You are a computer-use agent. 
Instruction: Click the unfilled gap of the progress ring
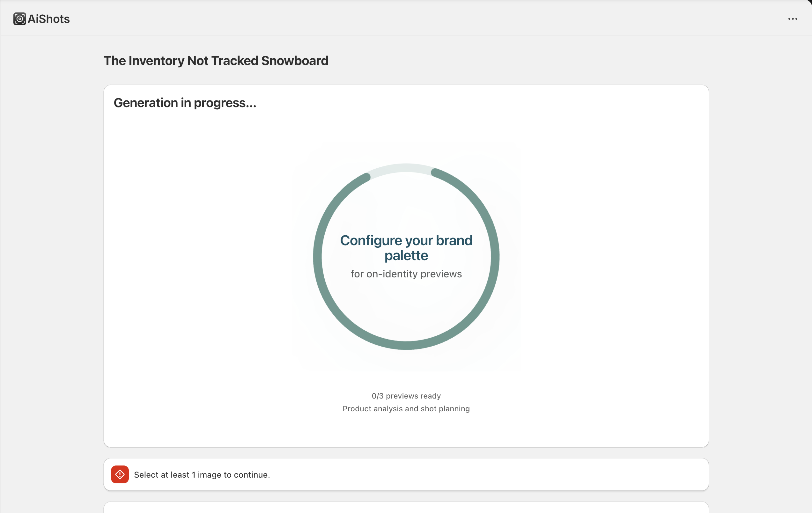click(x=401, y=168)
